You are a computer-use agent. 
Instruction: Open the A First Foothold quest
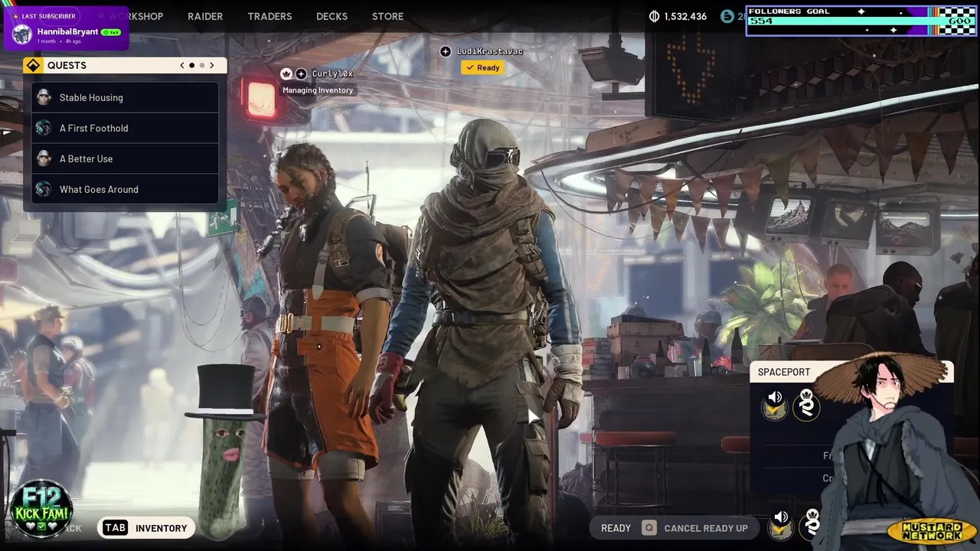click(x=126, y=128)
